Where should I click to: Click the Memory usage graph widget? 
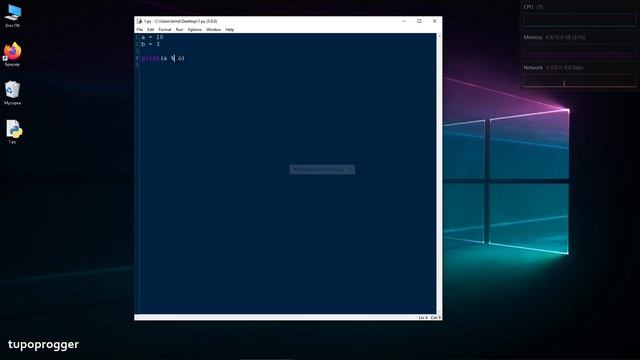pyautogui.click(x=580, y=50)
